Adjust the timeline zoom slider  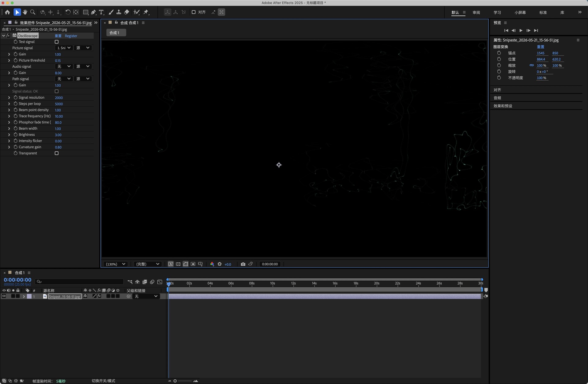click(175, 381)
